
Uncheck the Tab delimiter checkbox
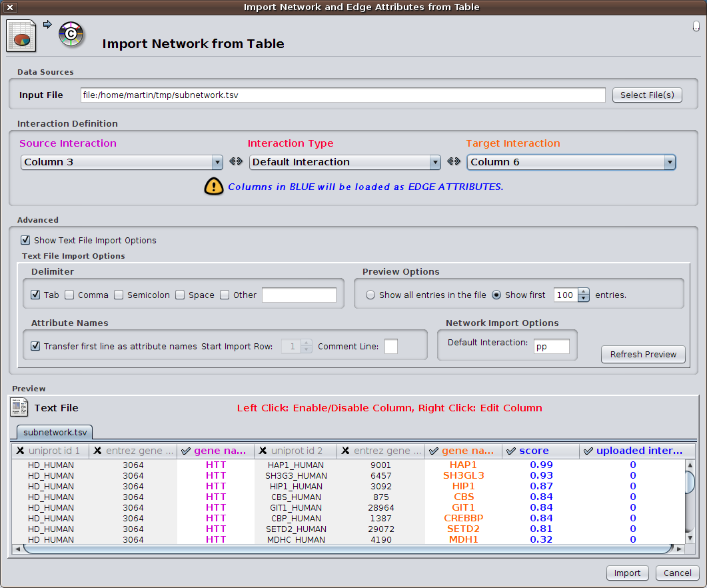point(35,295)
